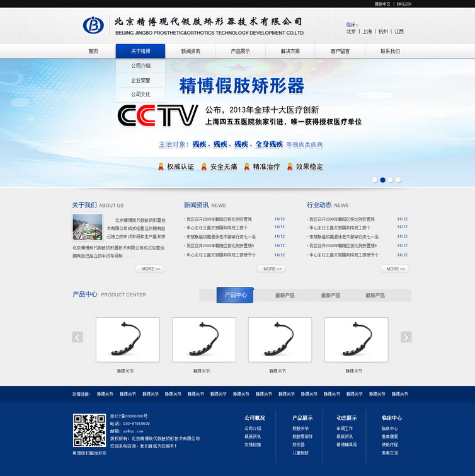Choose 企业荣誉 from the dropdown submenu

pyautogui.click(x=140, y=81)
